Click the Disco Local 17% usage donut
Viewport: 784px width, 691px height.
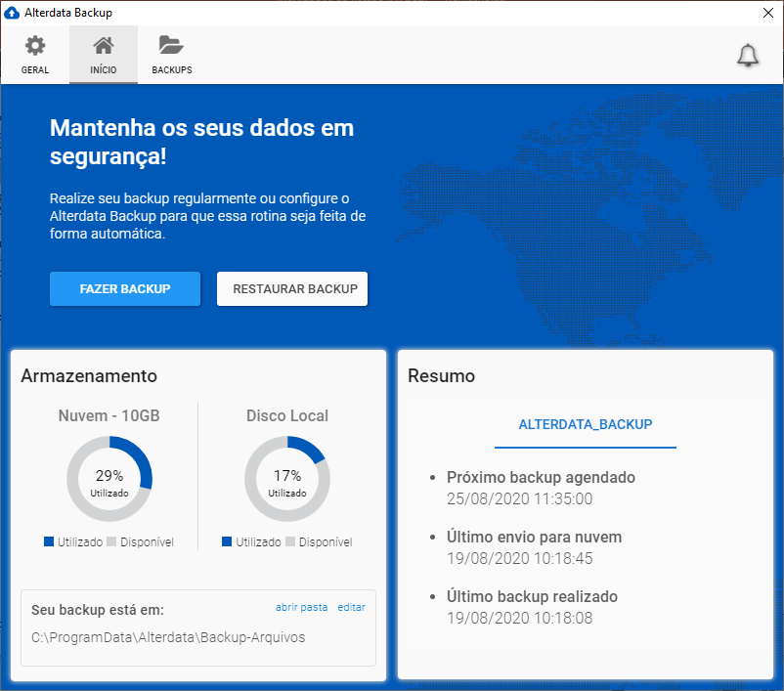(287, 479)
